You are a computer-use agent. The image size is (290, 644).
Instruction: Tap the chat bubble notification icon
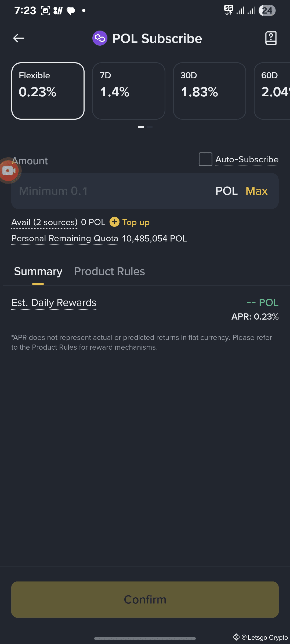point(71,11)
